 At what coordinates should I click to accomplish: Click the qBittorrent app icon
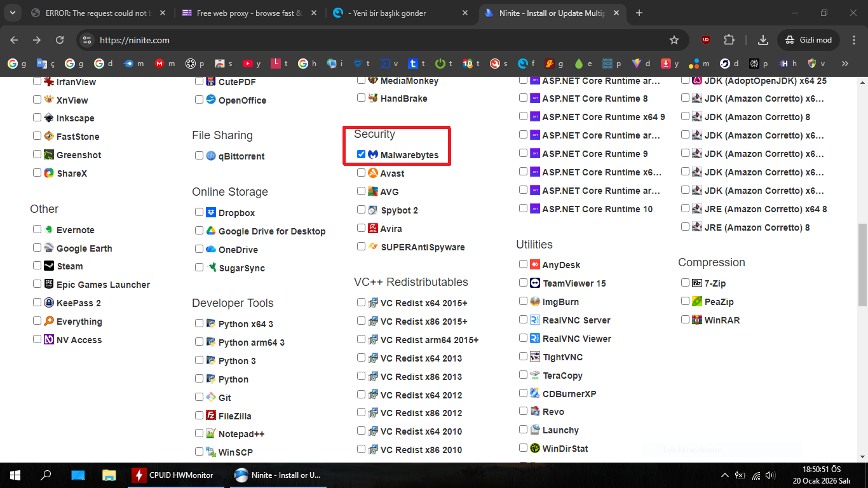211,156
